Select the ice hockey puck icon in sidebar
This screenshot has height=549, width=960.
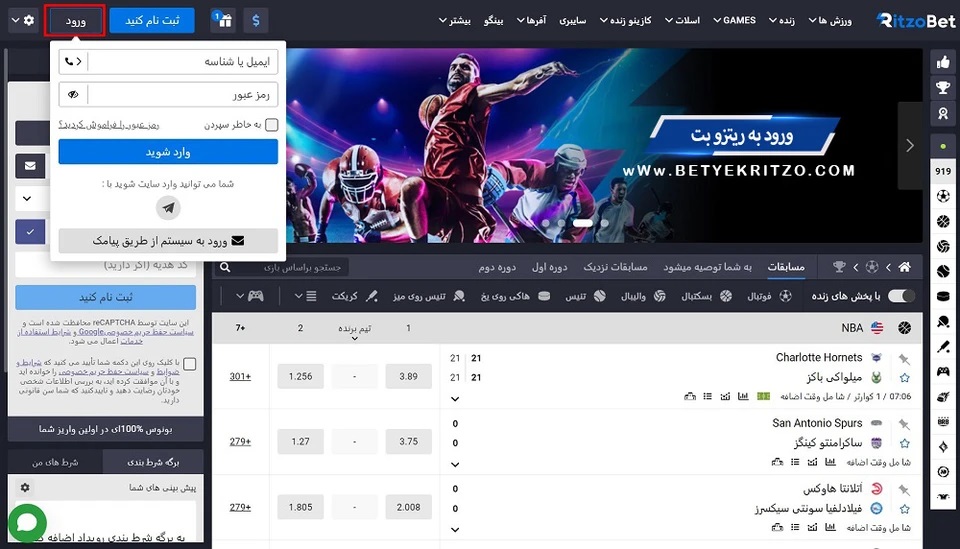[x=943, y=296]
